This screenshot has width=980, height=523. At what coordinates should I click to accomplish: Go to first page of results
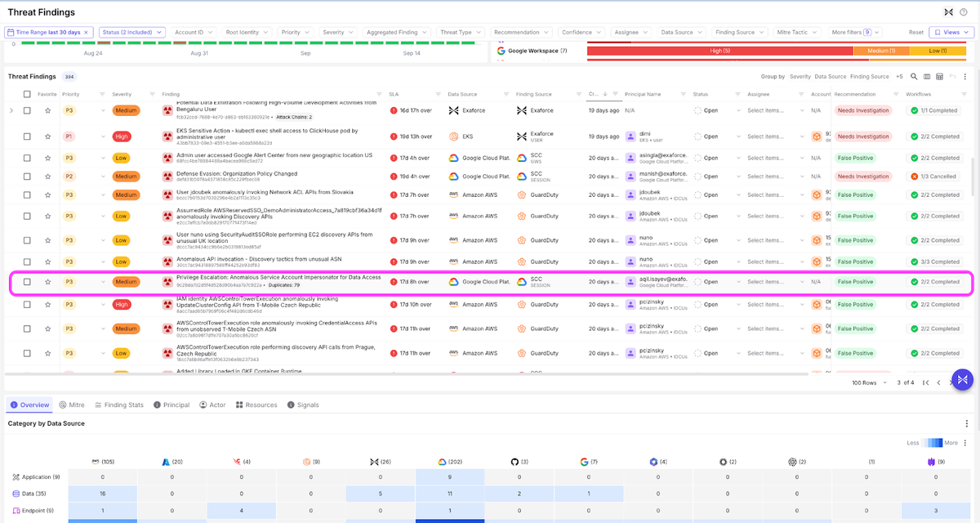pos(925,382)
